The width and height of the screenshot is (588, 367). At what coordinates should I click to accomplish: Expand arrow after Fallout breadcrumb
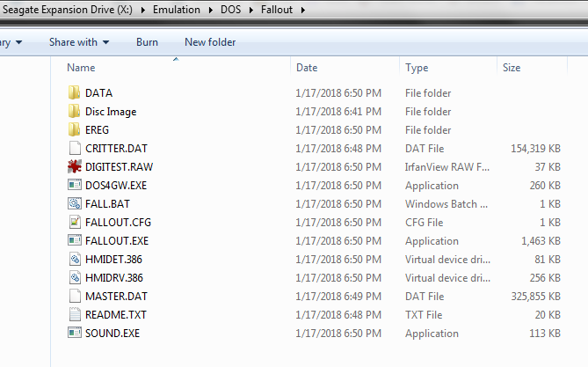coord(302,10)
